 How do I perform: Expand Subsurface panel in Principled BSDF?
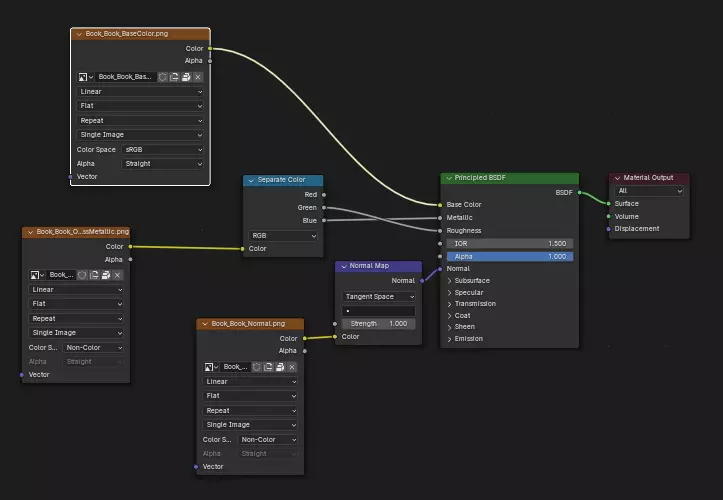[450, 281]
